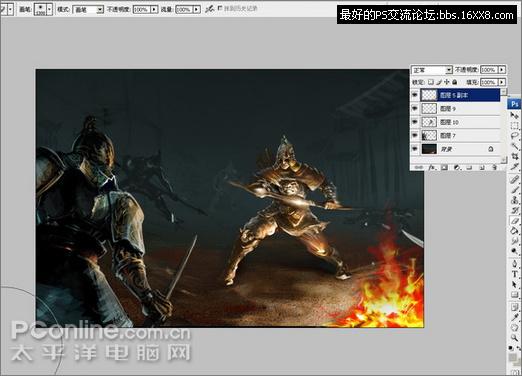Open Layers panel opacity slider arrow
The height and width of the screenshot is (376, 522).
(502, 70)
